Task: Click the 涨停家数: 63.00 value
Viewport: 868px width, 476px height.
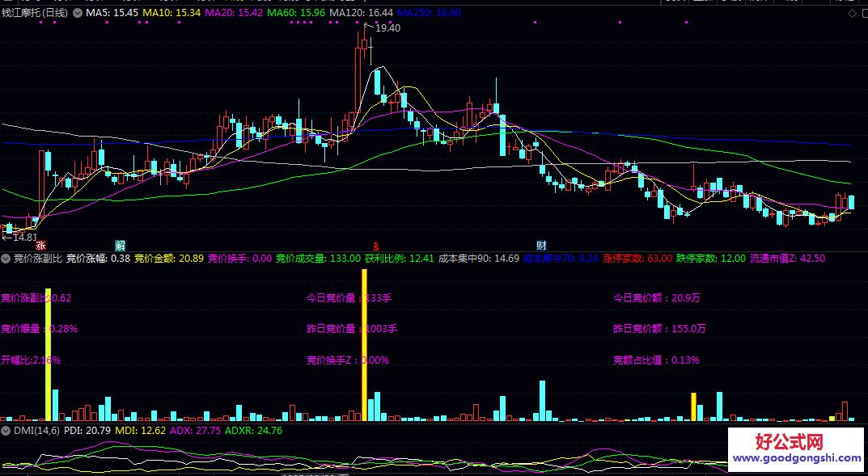Action: (x=637, y=258)
